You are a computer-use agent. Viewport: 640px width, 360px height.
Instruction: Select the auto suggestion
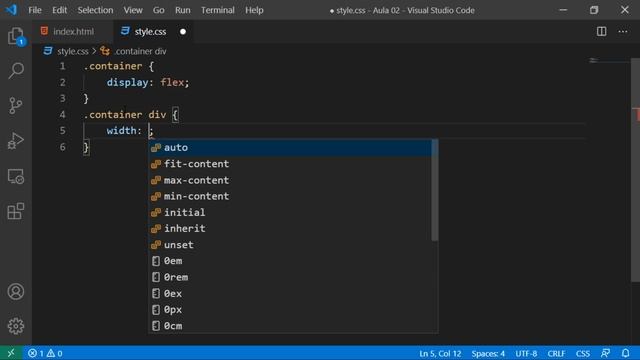[290, 147]
